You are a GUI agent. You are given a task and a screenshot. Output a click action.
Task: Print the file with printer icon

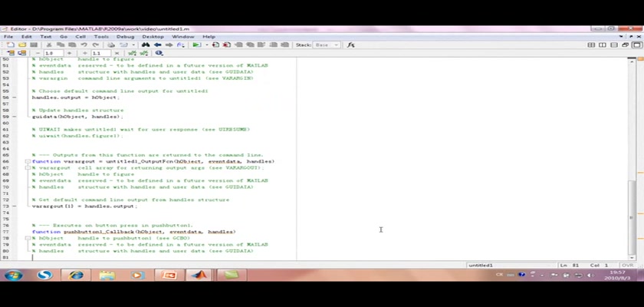pyautogui.click(x=111, y=45)
